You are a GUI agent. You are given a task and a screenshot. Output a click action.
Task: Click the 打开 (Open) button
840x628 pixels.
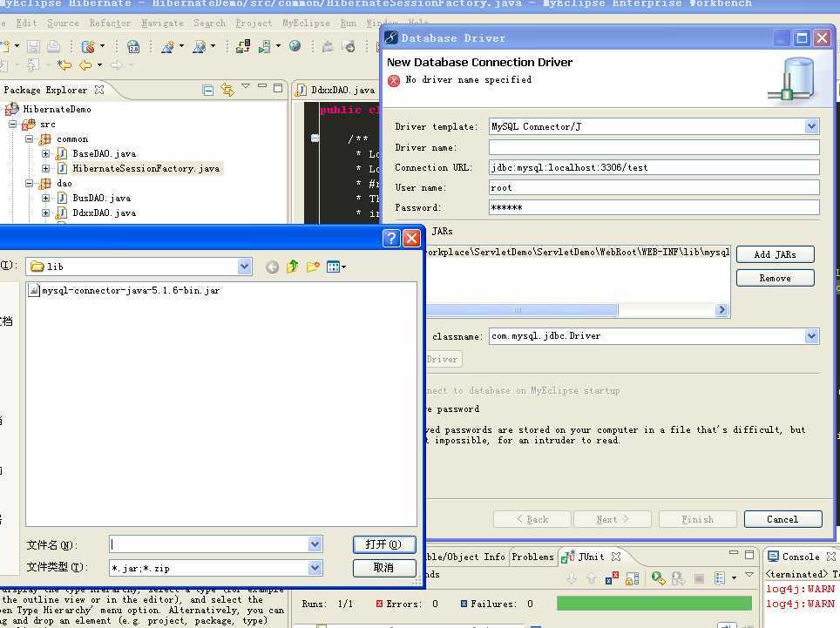coord(384,544)
